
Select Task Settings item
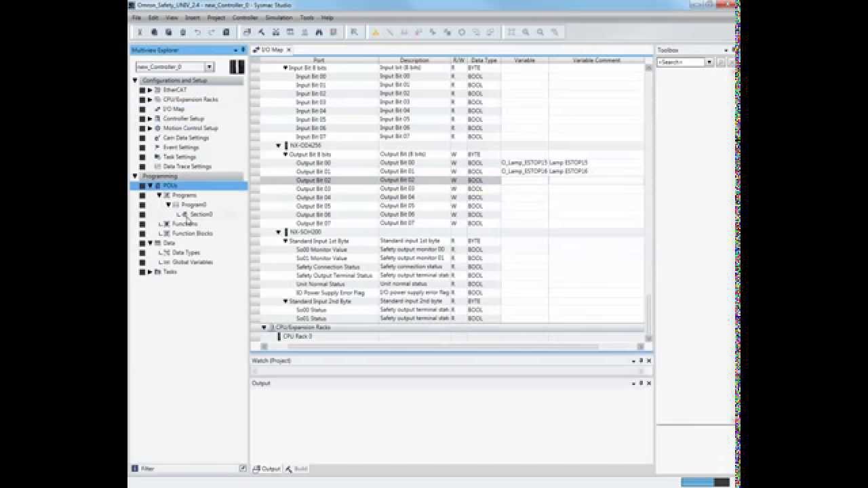[180, 157]
